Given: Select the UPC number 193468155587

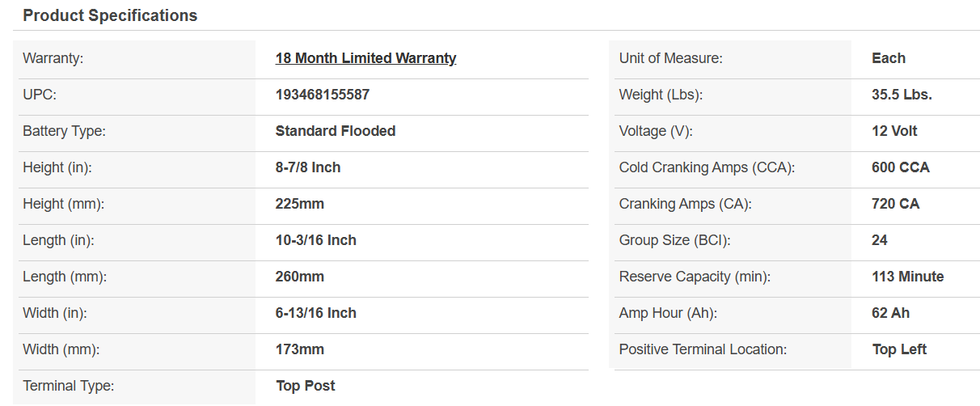Looking at the screenshot, I should tap(322, 95).
